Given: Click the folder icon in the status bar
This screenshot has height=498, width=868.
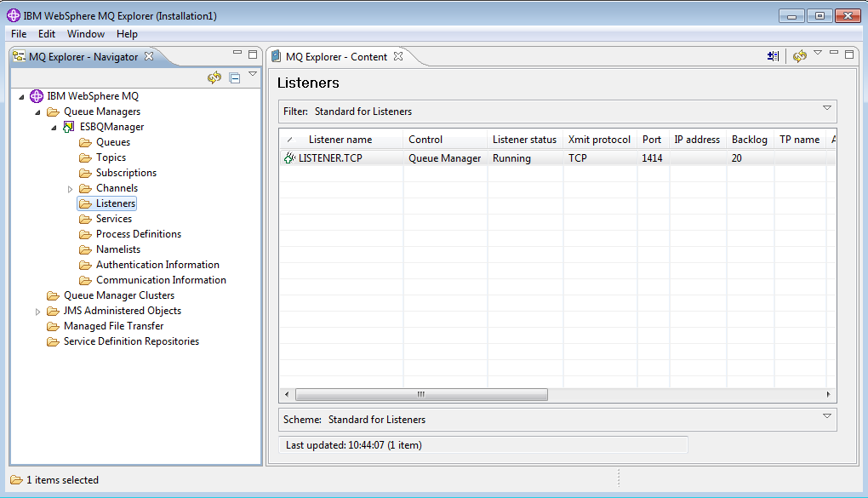Looking at the screenshot, I should pos(17,480).
